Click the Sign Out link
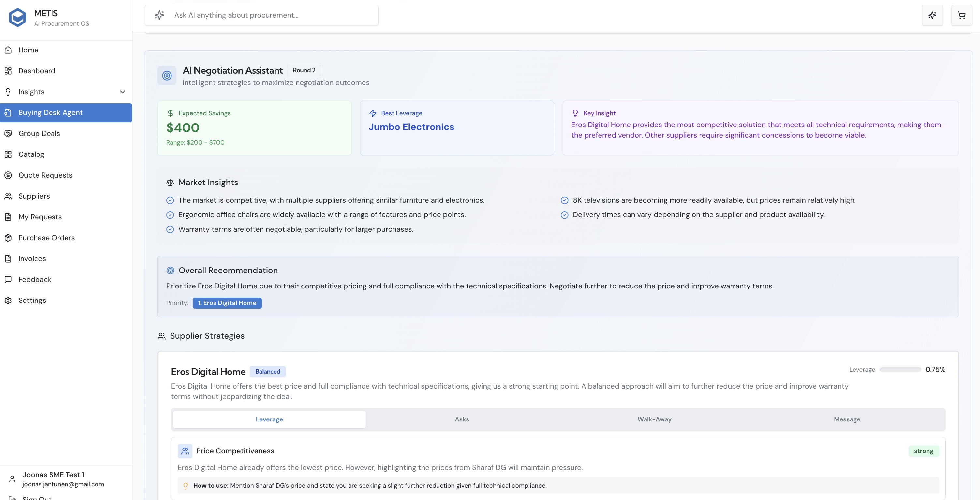Image resolution: width=980 pixels, height=500 pixels. coord(37,498)
